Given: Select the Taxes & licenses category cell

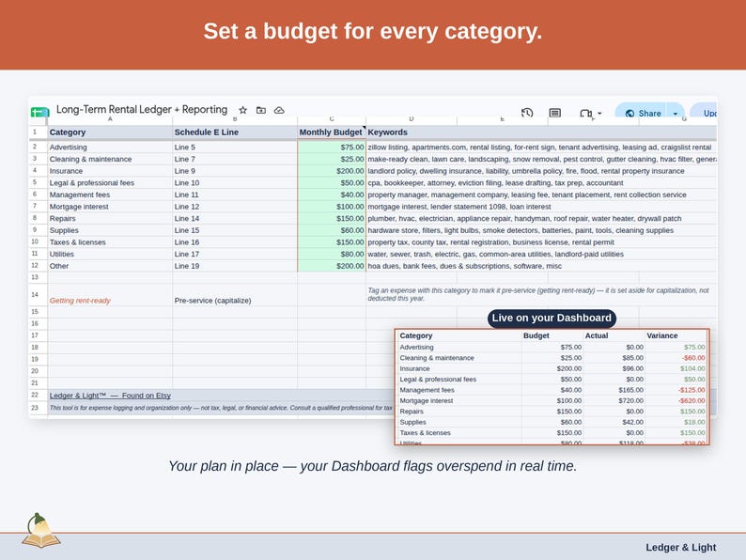Looking at the screenshot, I should pos(110,242).
